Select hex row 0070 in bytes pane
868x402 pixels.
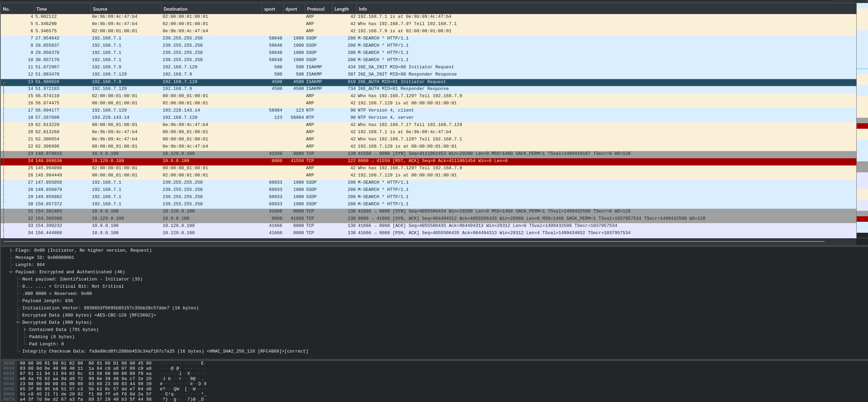[x=9, y=399]
